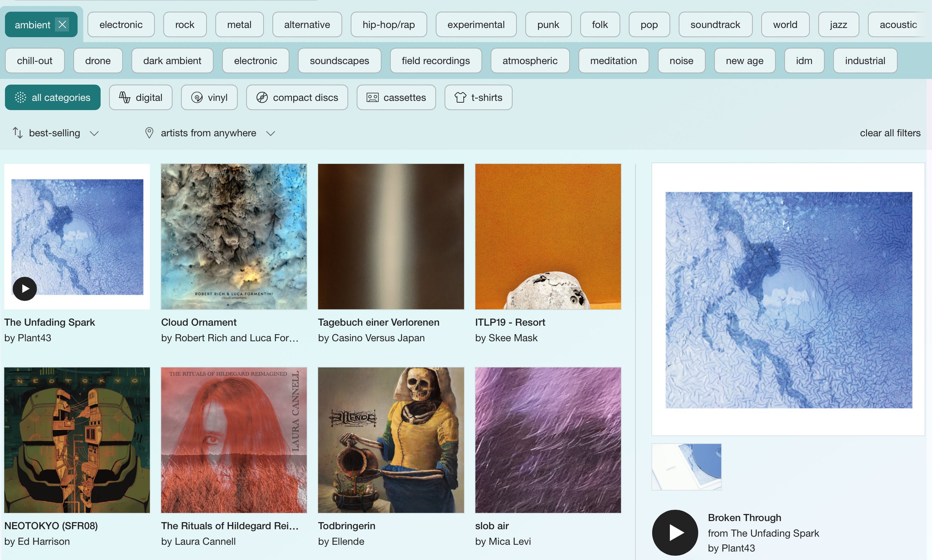Play Broken Through in the preview player

click(675, 532)
